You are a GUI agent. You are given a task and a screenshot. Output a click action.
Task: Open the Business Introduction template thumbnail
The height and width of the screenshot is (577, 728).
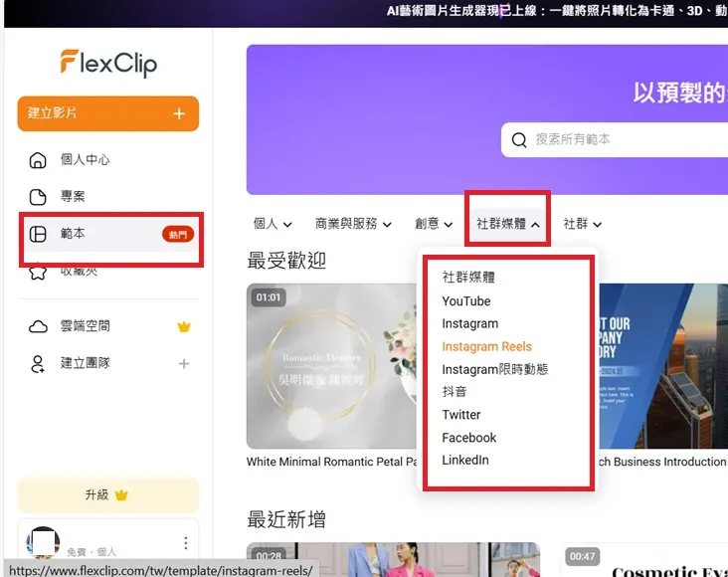[663, 366]
